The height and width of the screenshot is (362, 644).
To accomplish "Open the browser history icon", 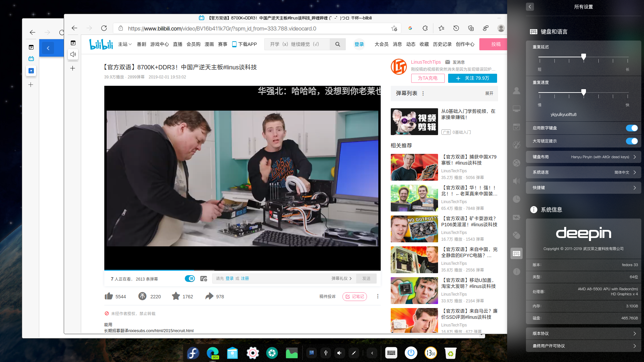I will click(x=456, y=28).
